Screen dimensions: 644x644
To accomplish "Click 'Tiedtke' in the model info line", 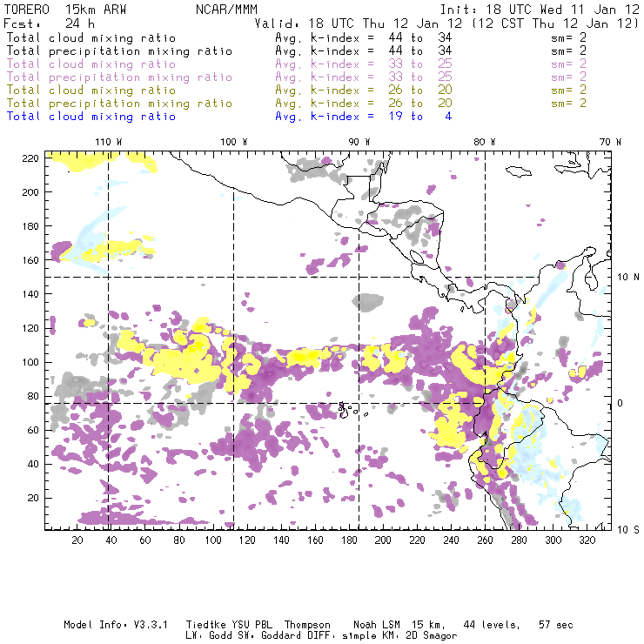I will 205,625.
